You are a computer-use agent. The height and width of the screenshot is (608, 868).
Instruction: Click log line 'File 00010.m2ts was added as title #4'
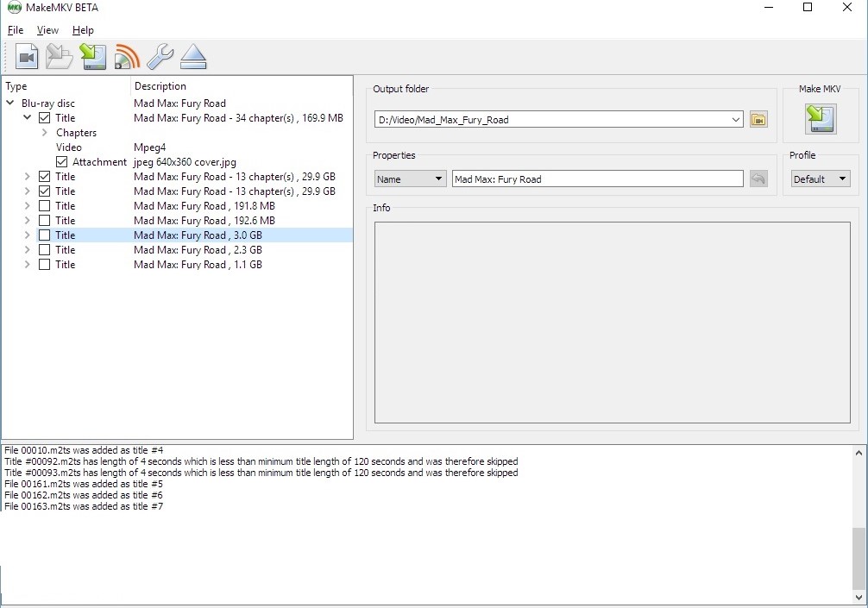pyautogui.click(x=84, y=450)
